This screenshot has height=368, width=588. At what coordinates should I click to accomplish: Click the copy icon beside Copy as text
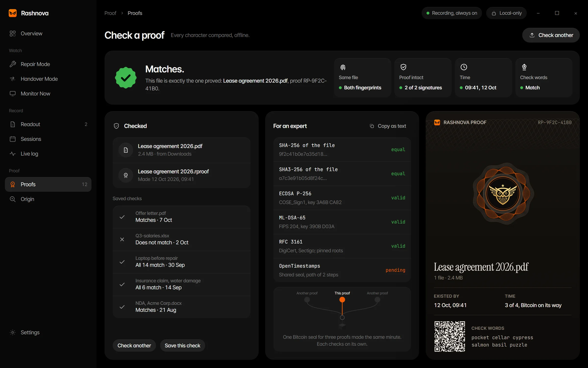[x=372, y=126]
